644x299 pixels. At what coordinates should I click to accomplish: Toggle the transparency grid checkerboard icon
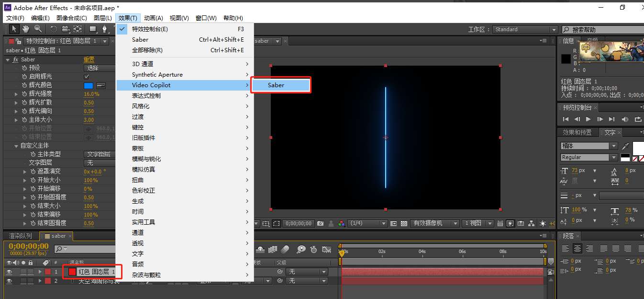404,223
